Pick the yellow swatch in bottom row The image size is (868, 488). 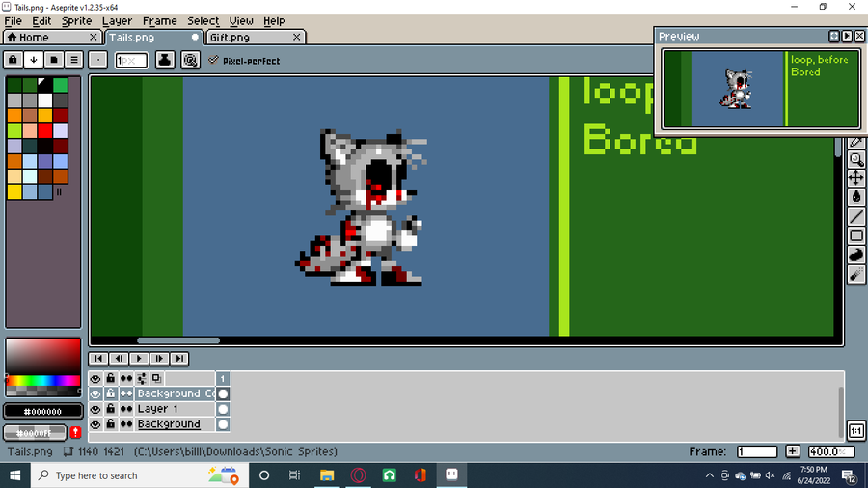14,192
